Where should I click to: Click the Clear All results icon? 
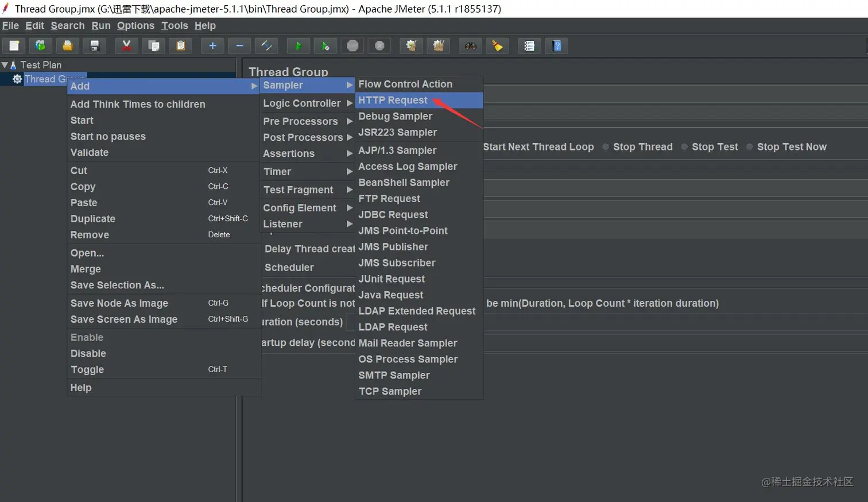pyautogui.click(x=438, y=46)
